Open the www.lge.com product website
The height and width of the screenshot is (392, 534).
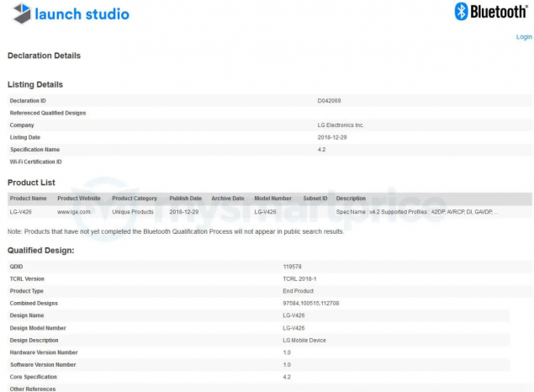(x=73, y=212)
